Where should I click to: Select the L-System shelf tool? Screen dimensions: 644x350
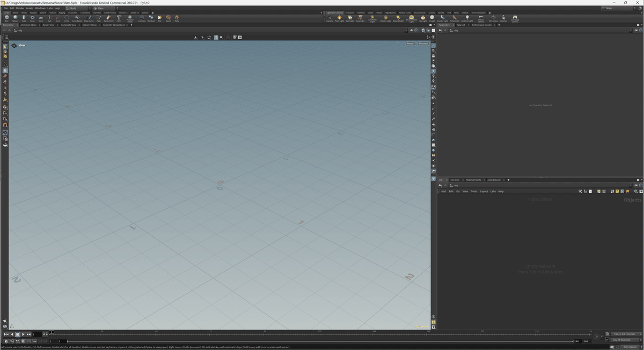click(x=141, y=18)
